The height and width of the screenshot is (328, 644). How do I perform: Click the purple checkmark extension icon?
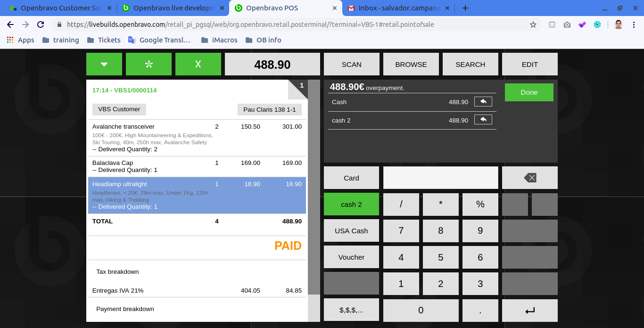coord(582,25)
